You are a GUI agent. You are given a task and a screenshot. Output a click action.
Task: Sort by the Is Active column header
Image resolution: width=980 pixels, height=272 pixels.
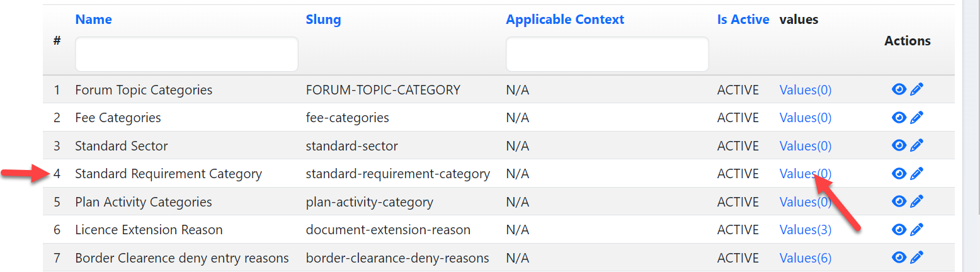click(x=743, y=20)
